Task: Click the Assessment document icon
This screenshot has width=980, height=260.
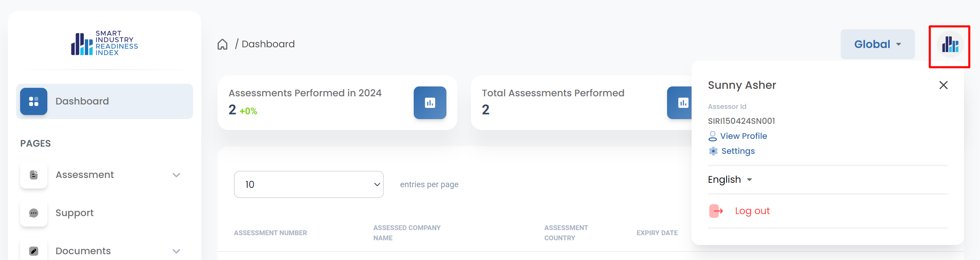Action: (34, 175)
